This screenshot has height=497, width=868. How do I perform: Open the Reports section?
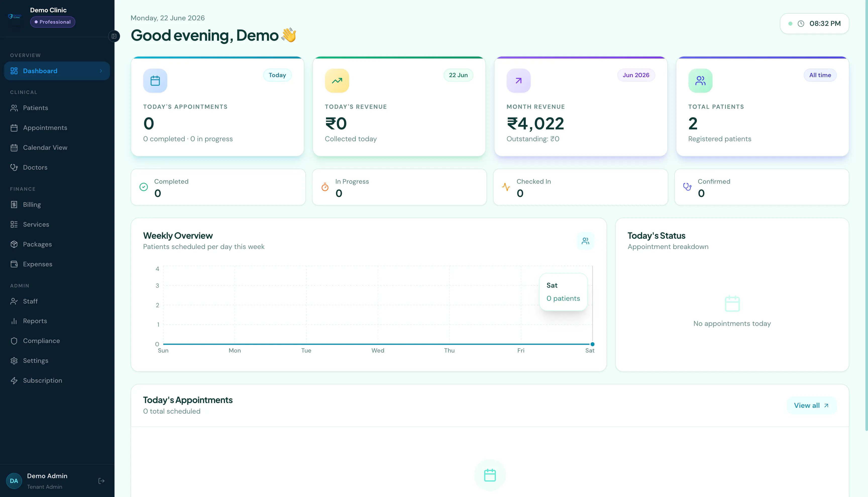pos(57,321)
